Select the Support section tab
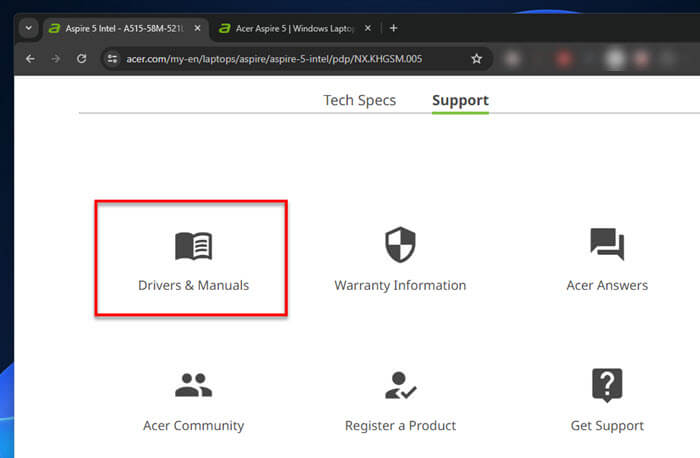The height and width of the screenshot is (458, 700). tap(460, 100)
